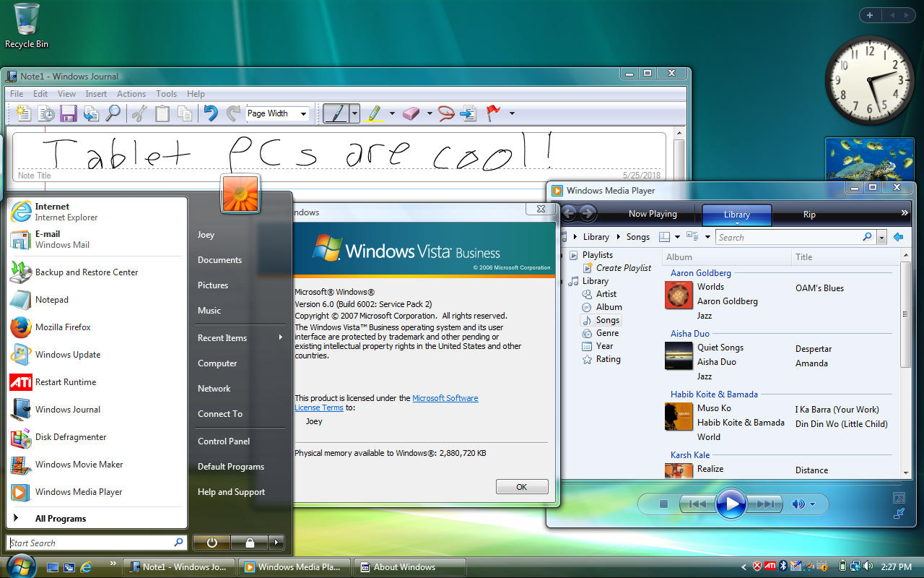Screen dimensions: 924x578
Task: Select the Pen tool in Windows Journal
Action: click(336, 113)
